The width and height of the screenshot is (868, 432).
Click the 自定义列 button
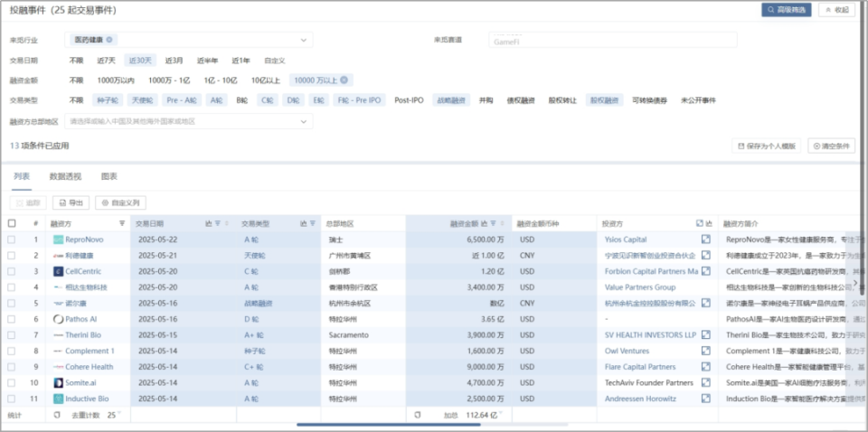(120, 203)
